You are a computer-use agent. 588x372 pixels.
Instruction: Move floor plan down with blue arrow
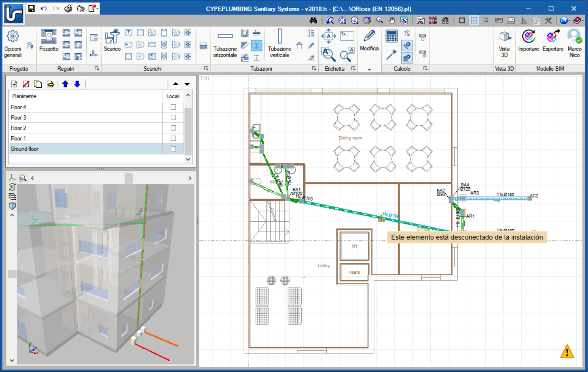[77, 84]
